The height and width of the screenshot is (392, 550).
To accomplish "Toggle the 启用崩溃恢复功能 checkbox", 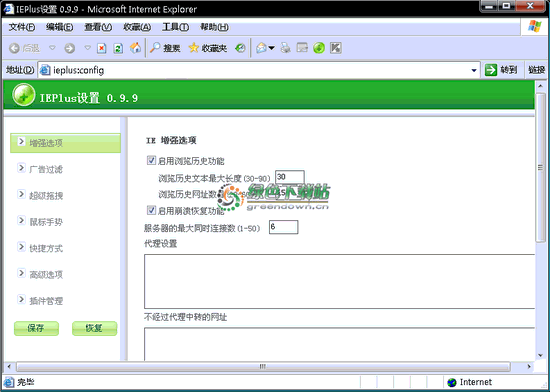I will [151, 210].
